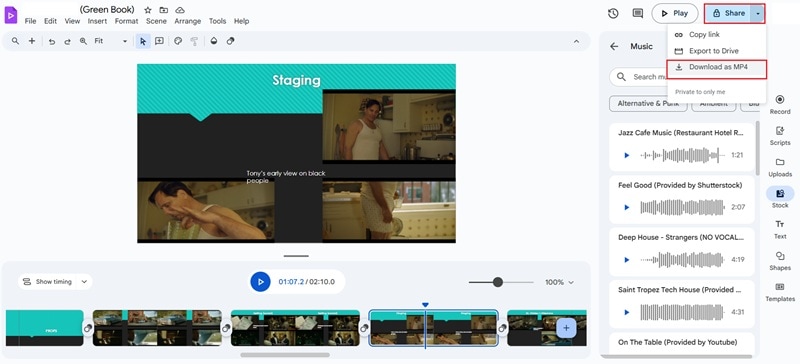Open version history clock icon

(x=613, y=13)
